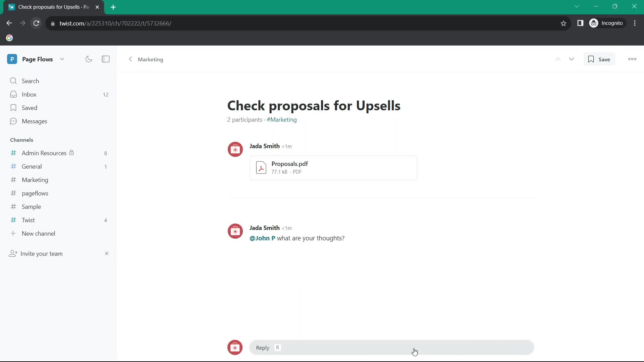The height and width of the screenshot is (362, 644).
Task: Switch to pageflows channel
Action: click(x=35, y=193)
